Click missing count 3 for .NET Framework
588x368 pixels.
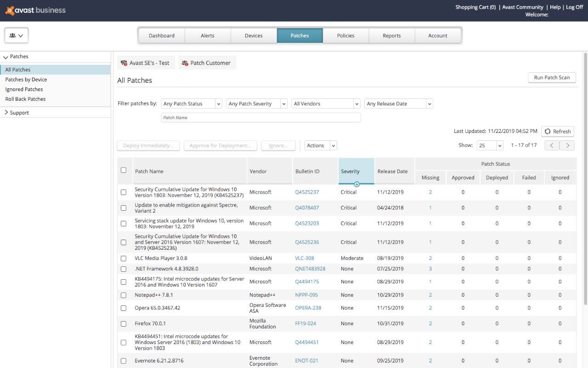(430, 269)
